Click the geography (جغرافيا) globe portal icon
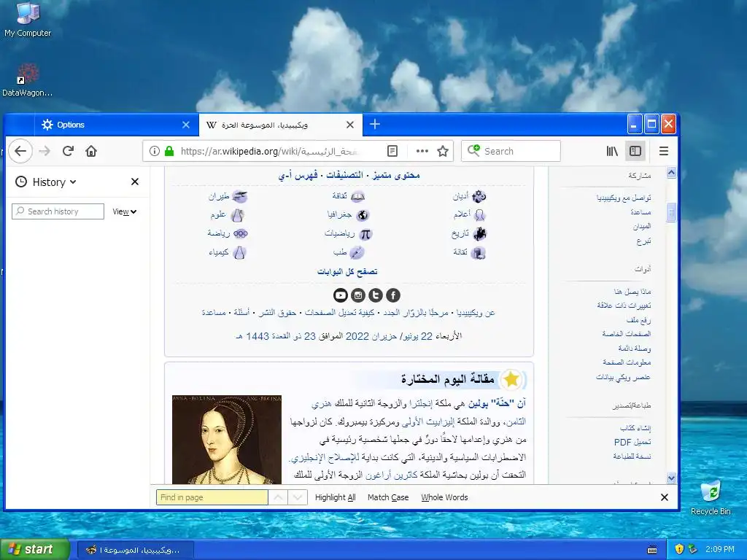Image resolution: width=747 pixels, height=560 pixels. (x=363, y=215)
